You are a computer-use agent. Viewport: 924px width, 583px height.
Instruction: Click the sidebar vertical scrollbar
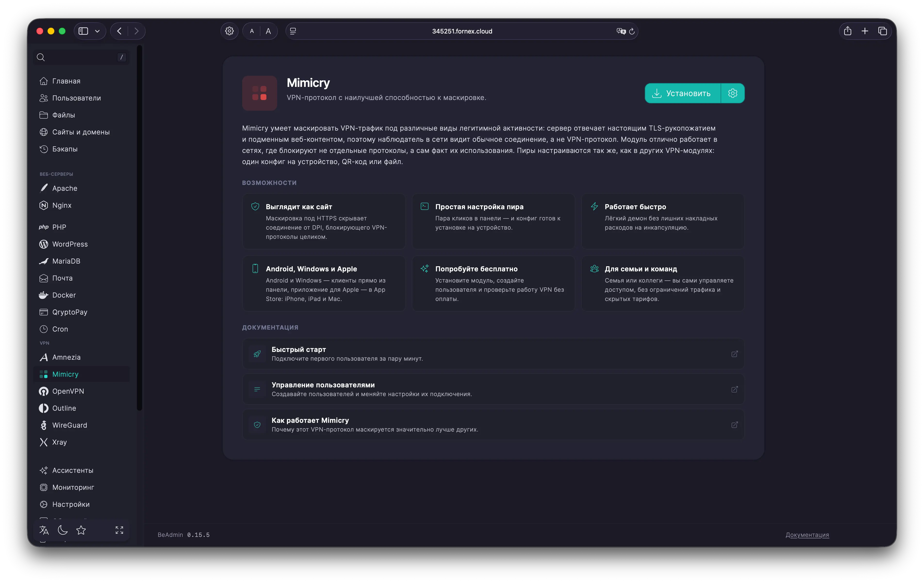tap(140, 228)
